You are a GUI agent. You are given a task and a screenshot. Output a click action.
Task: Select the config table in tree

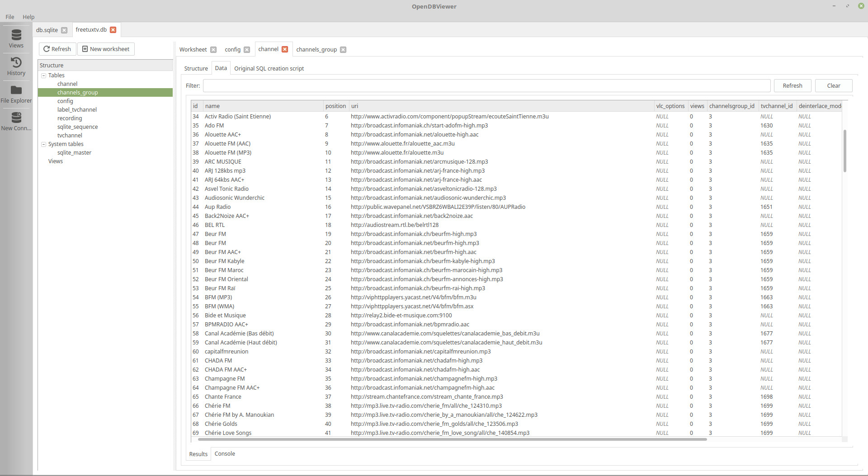65,101
